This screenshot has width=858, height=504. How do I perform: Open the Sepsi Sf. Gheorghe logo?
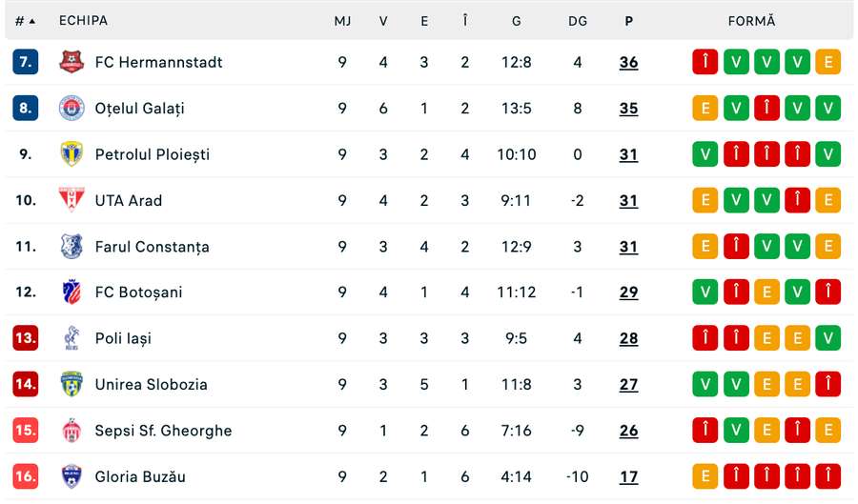coord(71,431)
